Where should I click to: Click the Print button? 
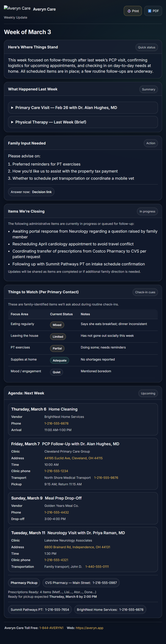pos(132,11)
